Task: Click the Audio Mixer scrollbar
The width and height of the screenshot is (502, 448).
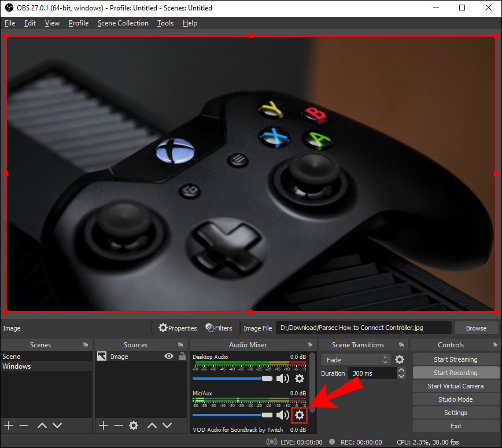Action: [312, 383]
